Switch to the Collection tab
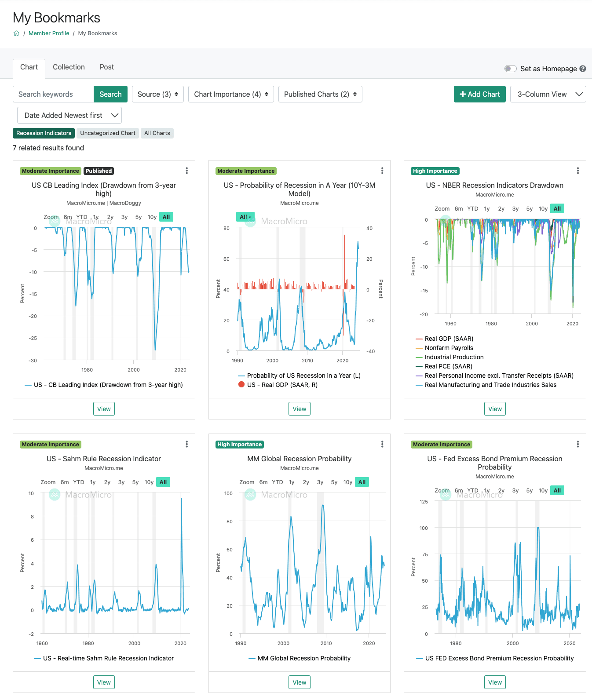The height and width of the screenshot is (700, 592). [69, 67]
